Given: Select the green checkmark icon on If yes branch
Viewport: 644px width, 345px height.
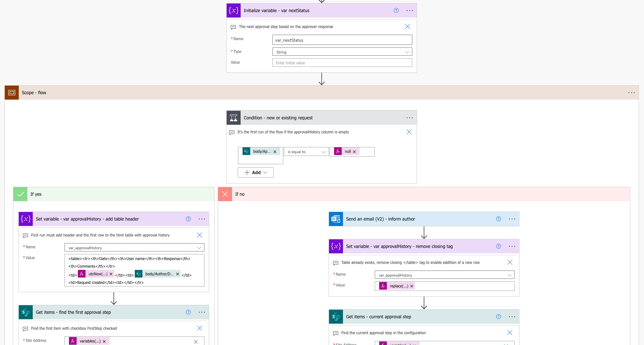Looking at the screenshot, I should (20, 194).
